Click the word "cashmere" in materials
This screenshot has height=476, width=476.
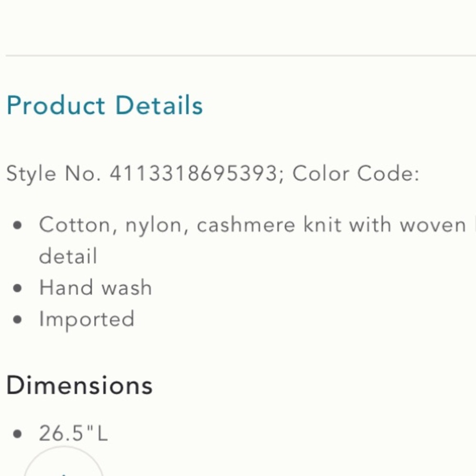tap(246, 225)
